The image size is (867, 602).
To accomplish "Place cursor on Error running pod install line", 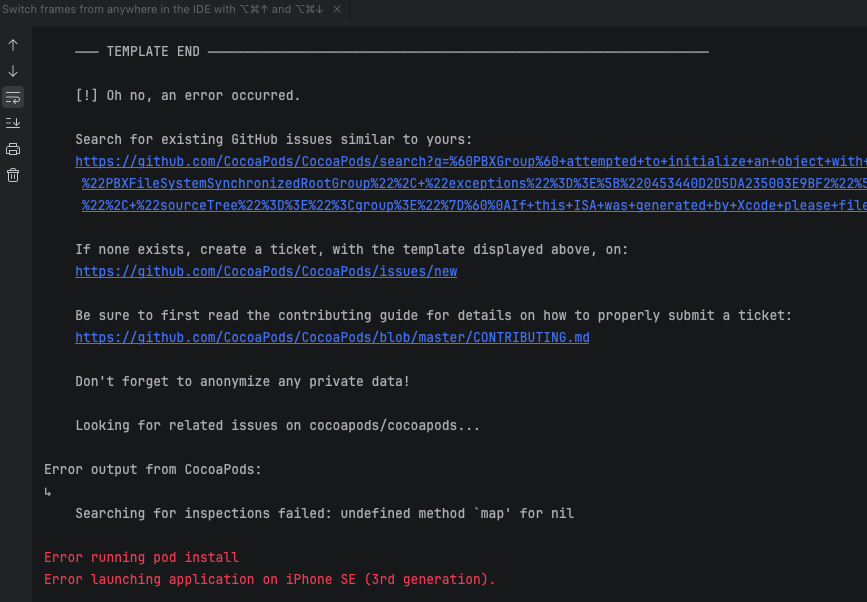I will click(142, 557).
